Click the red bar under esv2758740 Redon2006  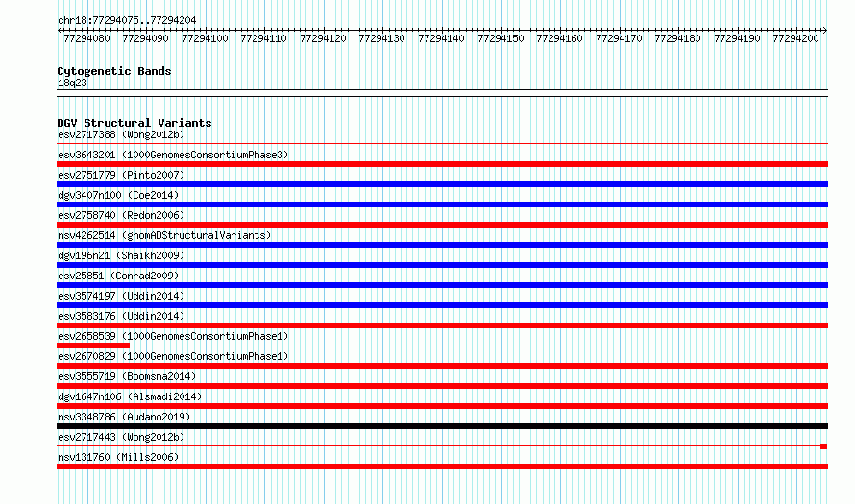click(x=442, y=225)
